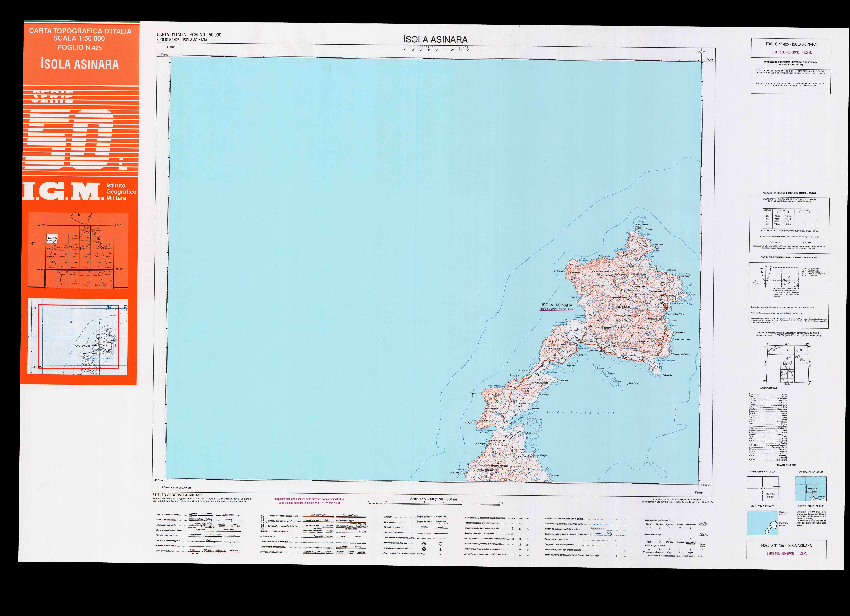Click the blue 'CARTOGRAFIA 1 : 50 000' index diagram
Screen dimensions: 850x616
point(811,489)
